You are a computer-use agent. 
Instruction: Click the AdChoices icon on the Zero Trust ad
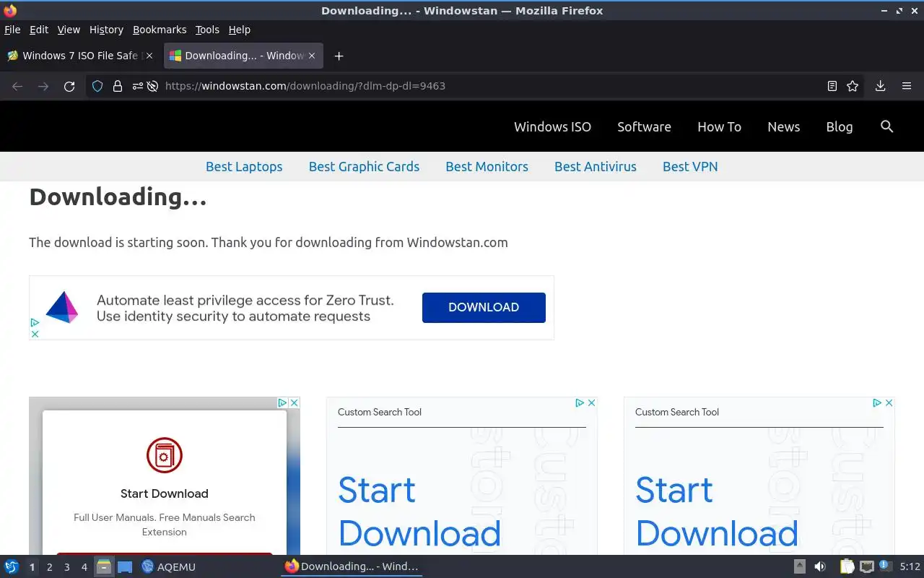[34, 322]
